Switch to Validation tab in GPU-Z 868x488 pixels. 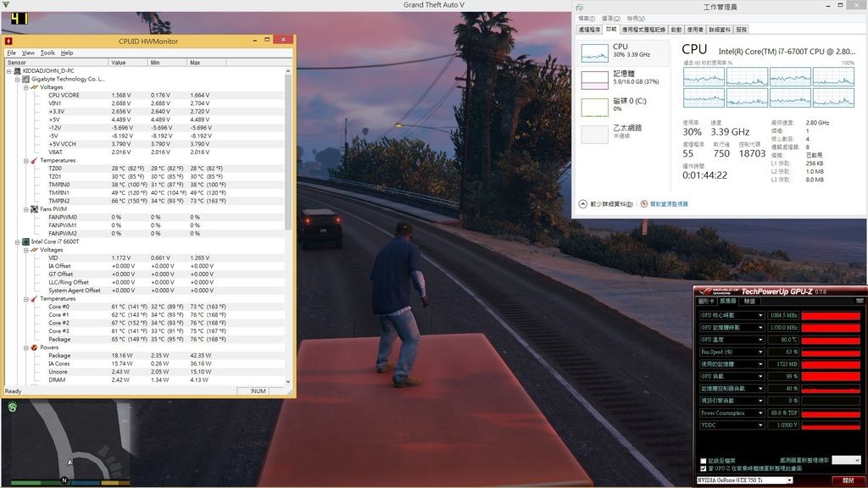pos(749,301)
